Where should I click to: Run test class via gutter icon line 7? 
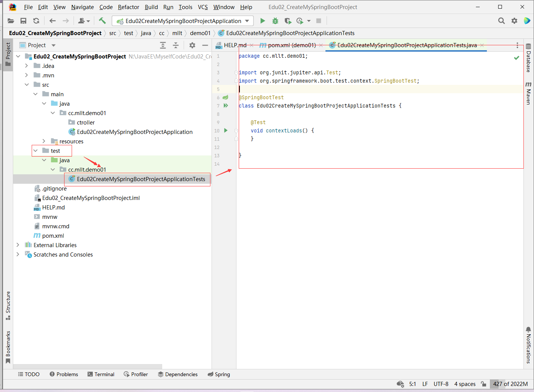(x=226, y=106)
